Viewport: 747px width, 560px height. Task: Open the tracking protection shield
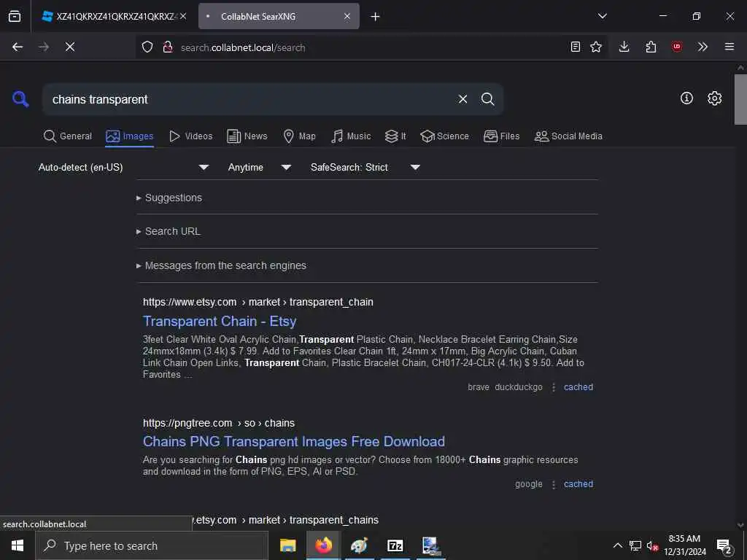(x=147, y=47)
